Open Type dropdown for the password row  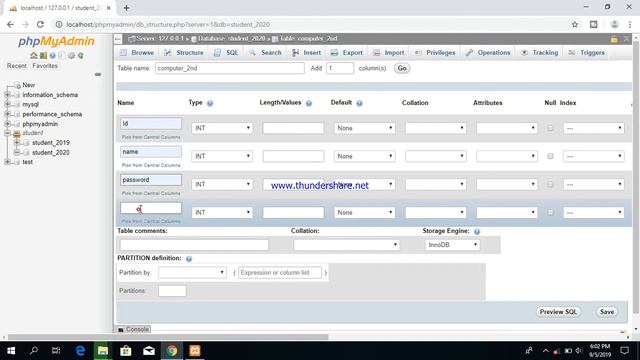coord(222,184)
